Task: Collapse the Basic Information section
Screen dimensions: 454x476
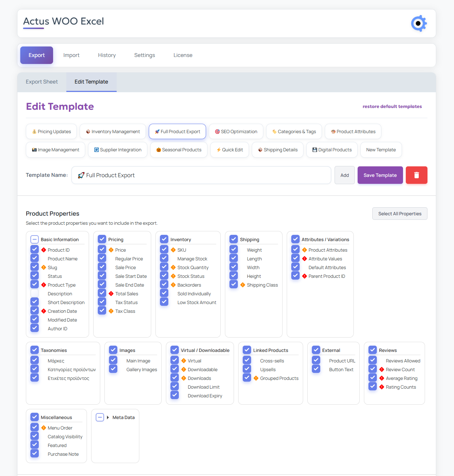Action: click(34, 239)
